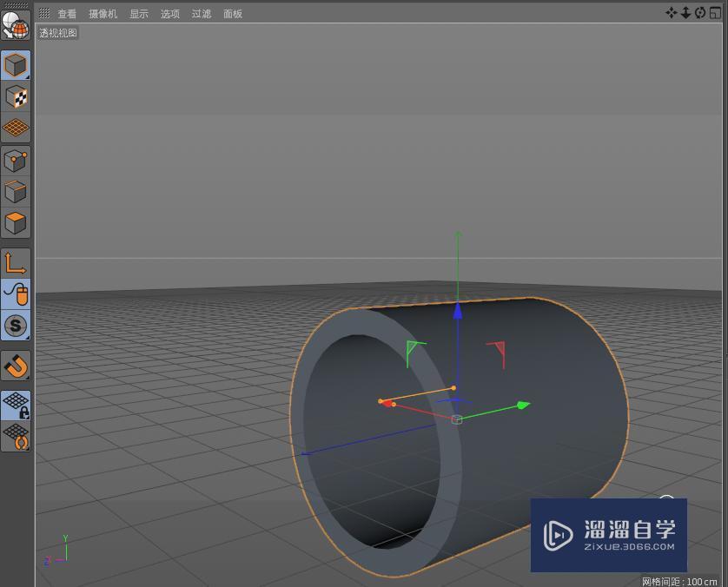The height and width of the screenshot is (587, 728).
Task: Click the blue Z axis arrow handle
Action: click(x=458, y=311)
